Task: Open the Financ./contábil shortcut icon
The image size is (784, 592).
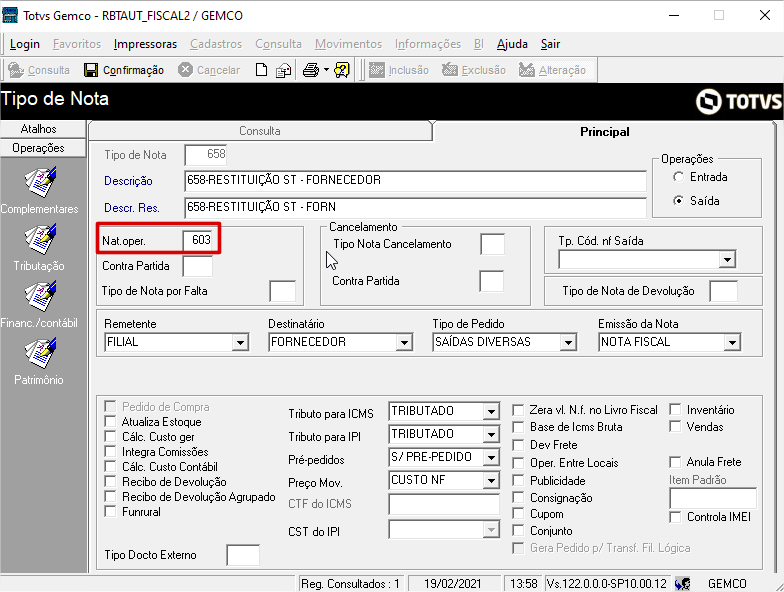Action: point(40,296)
